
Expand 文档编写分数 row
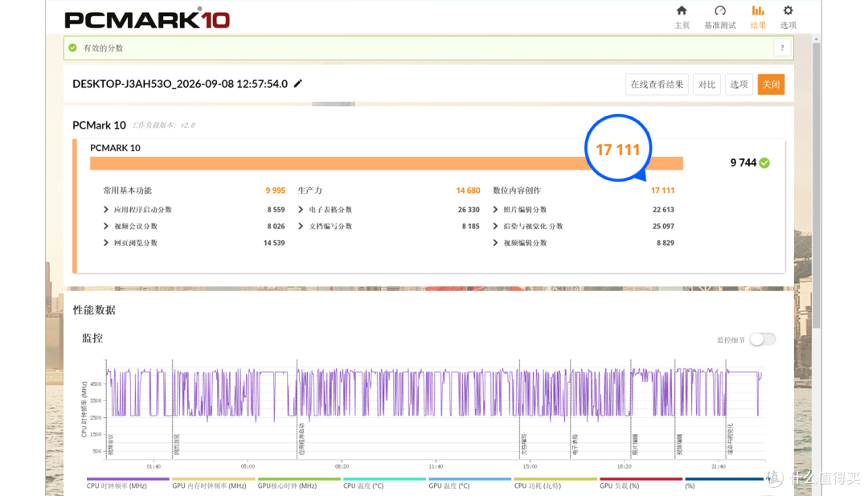point(301,227)
